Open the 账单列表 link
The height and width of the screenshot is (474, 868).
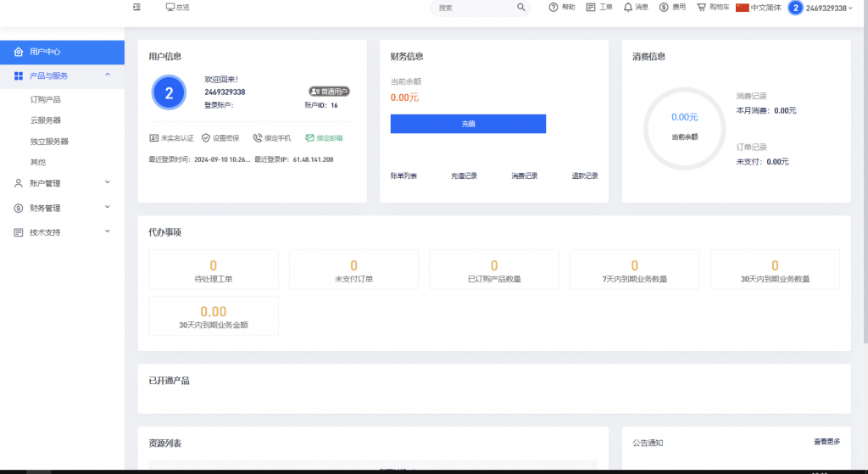click(403, 176)
